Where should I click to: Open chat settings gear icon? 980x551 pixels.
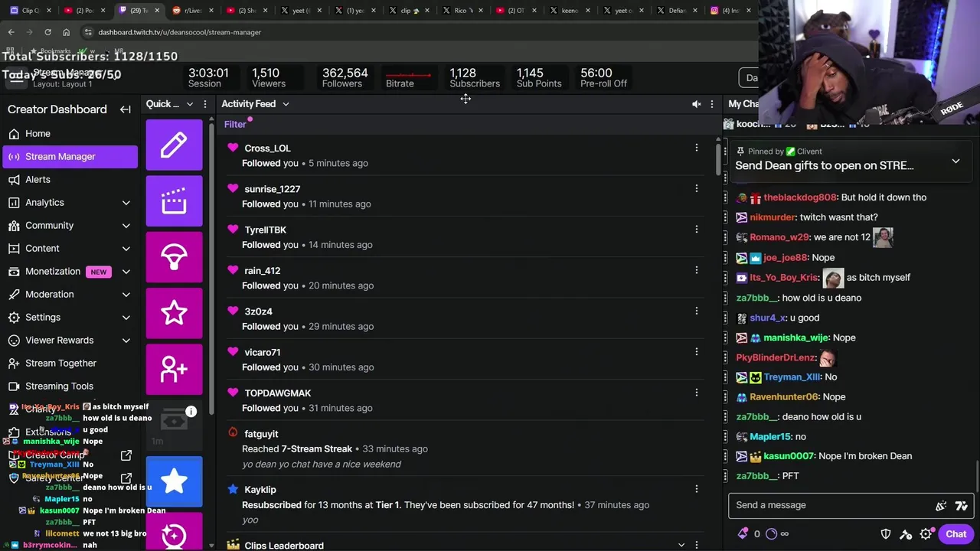926,534
